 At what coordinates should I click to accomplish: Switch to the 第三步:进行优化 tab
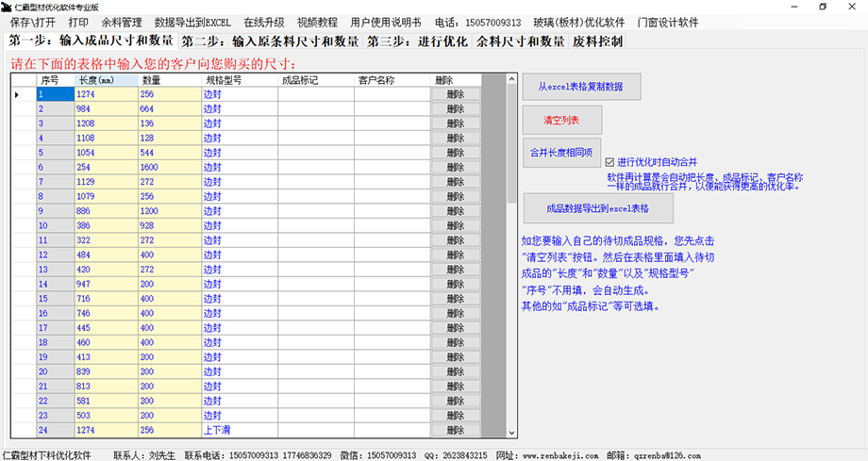click(x=418, y=41)
